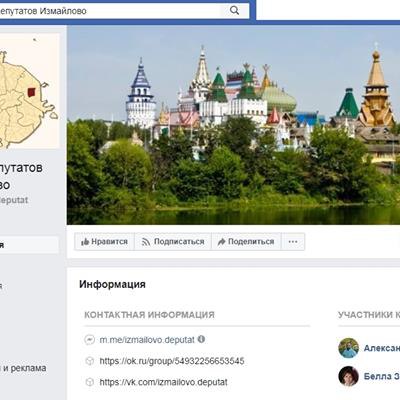This screenshot has height=400, width=400.
Task: Click the globe icon beside vk.com link
Action: tap(89, 382)
